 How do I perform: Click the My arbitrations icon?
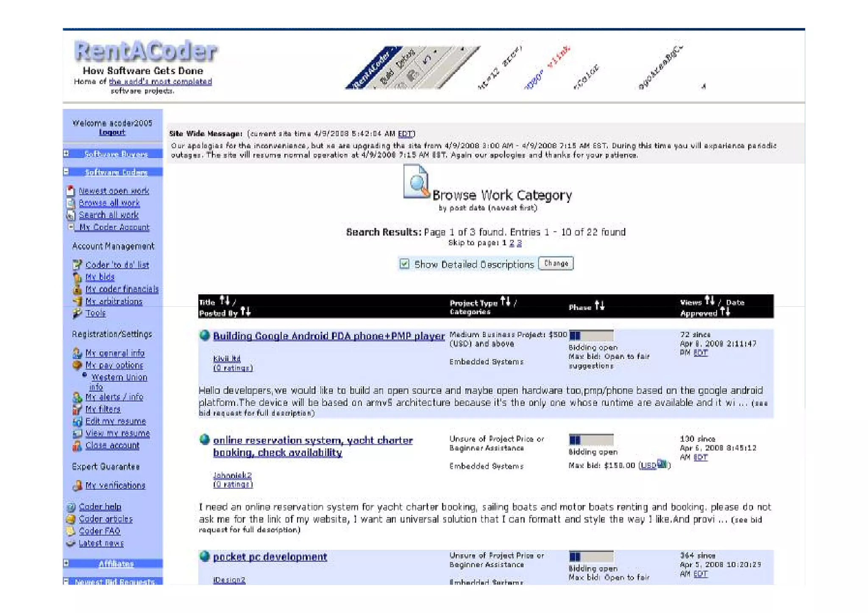coord(77,301)
